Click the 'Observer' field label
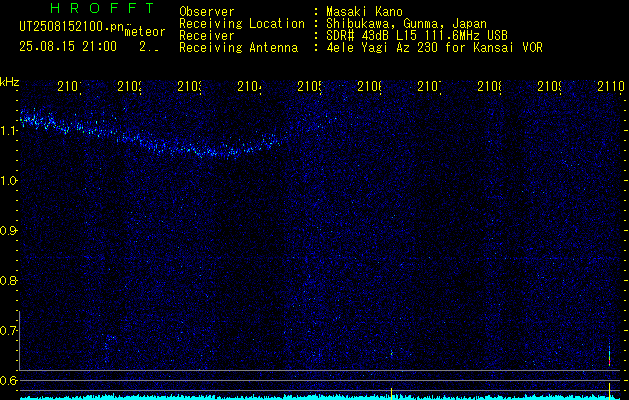Viewport: 629px width, 400px height. tap(207, 11)
